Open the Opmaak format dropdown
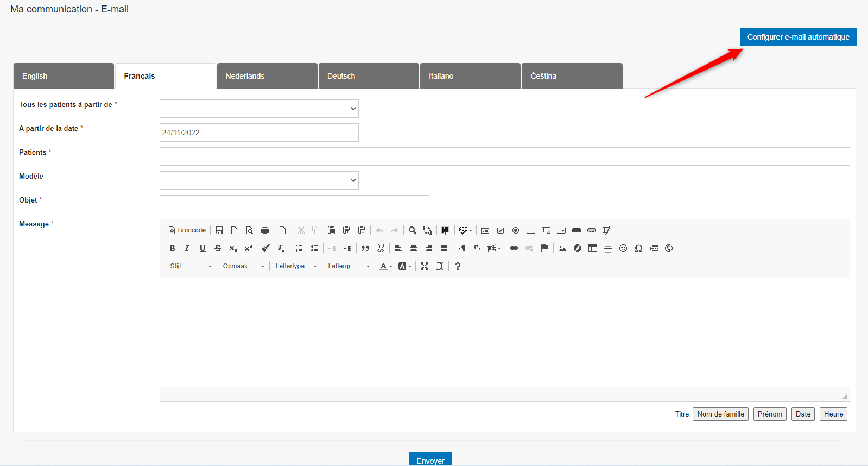The image size is (868, 466). [x=243, y=266]
